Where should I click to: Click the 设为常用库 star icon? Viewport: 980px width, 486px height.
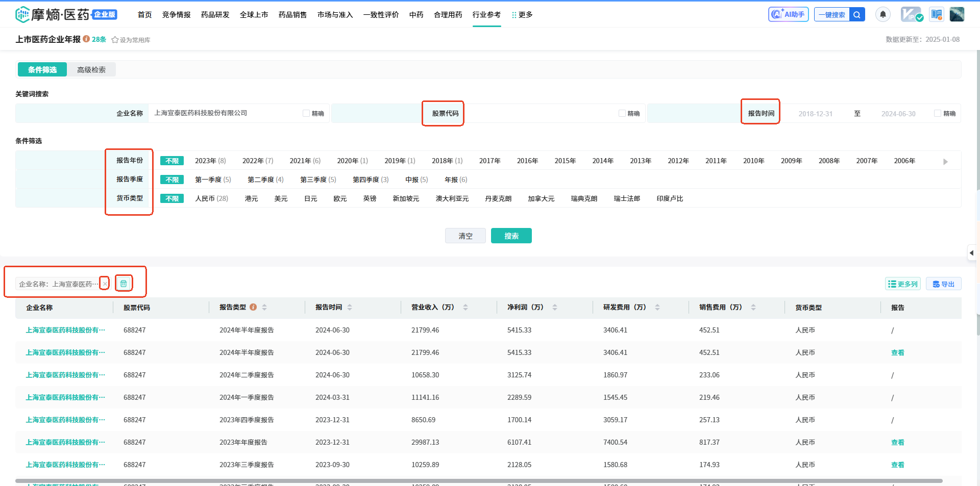115,40
